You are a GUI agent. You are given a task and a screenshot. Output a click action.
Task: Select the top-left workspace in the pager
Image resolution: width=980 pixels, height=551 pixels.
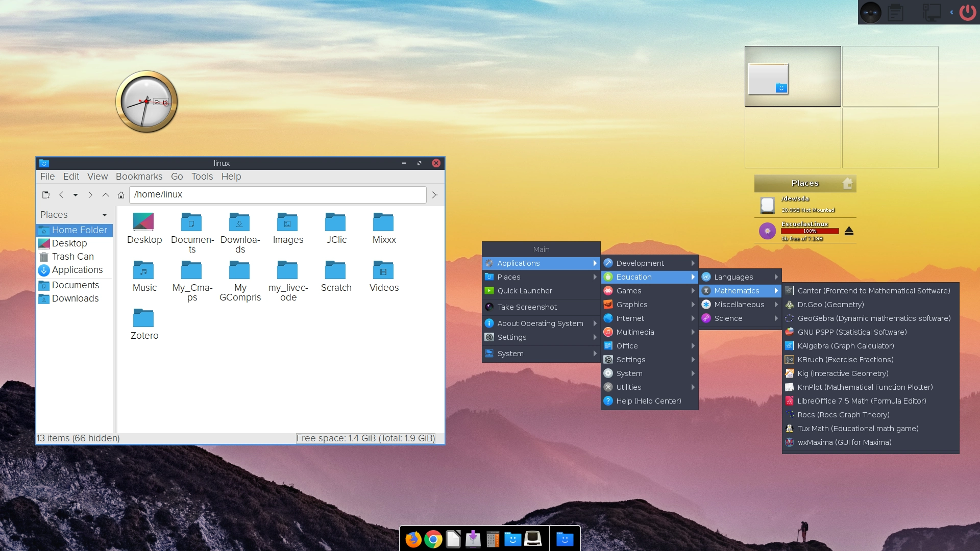pyautogui.click(x=792, y=76)
